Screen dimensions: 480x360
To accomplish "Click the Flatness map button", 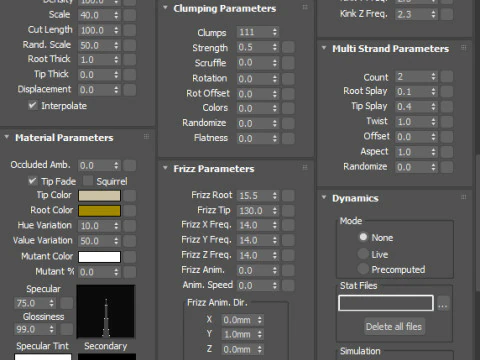I will (x=288, y=138).
